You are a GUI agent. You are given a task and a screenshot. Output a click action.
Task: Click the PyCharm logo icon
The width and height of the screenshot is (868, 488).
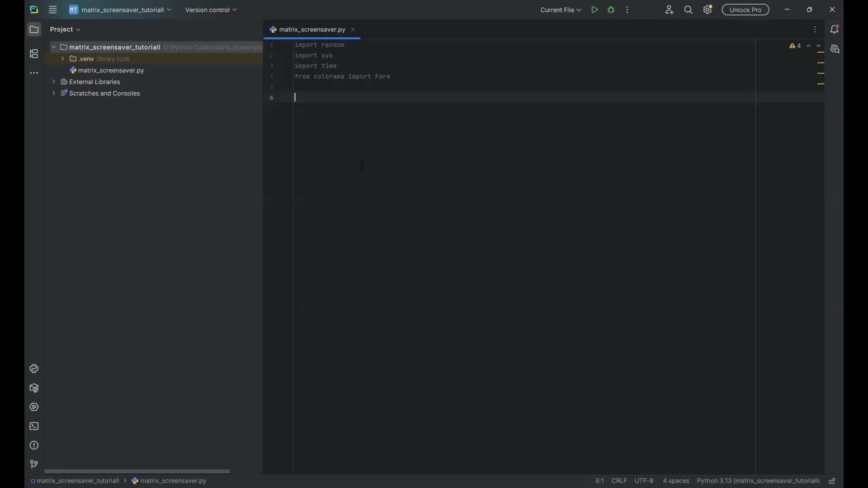(34, 9)
